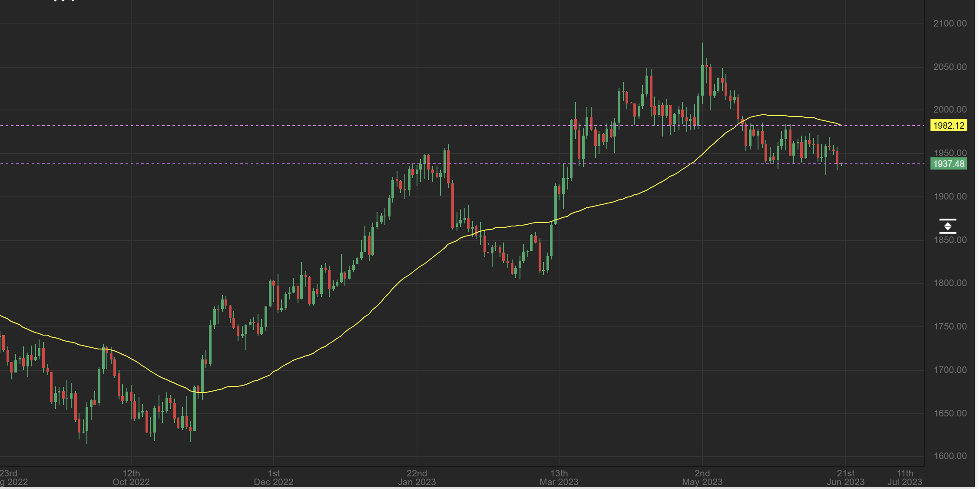Click the 2100.00 price axis label

pyautogui.click(x=950, y=23)
